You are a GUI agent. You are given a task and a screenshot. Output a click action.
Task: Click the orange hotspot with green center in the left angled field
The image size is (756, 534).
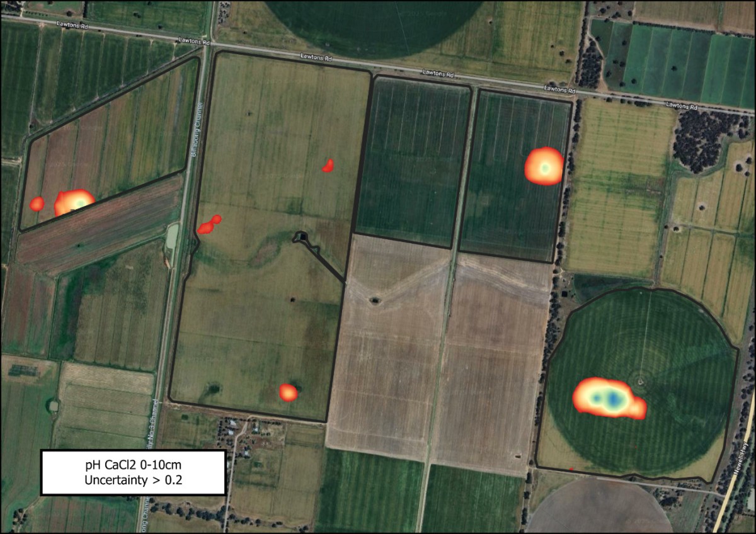pos(74,203)
